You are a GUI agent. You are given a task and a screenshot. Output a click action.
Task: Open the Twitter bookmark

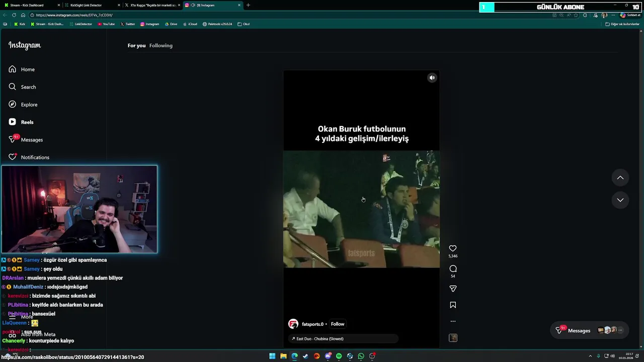pyautogui.click(x=128, y=24)
